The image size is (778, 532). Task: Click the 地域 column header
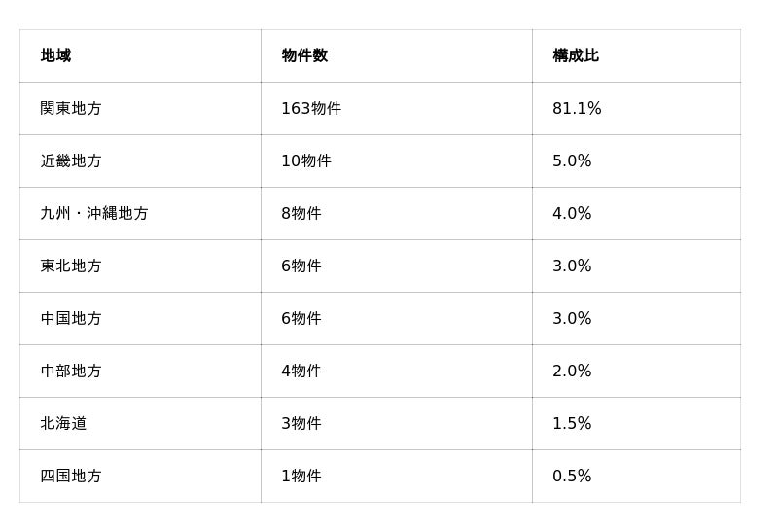(x=55, y=55)
